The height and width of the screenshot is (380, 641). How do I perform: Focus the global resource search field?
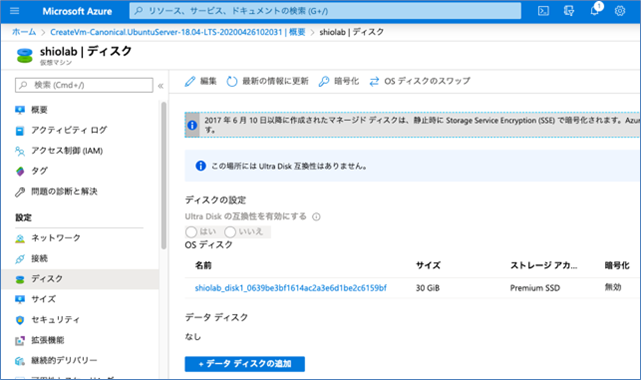(325, 11)
